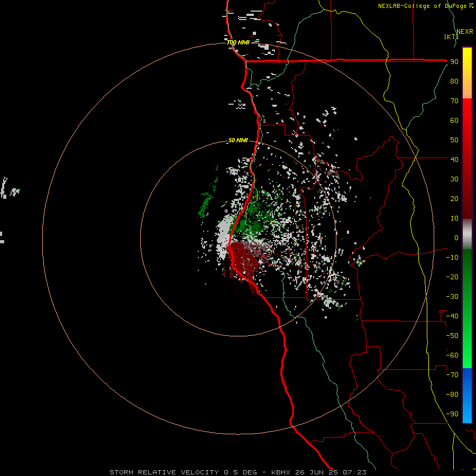Click the 30 knot value on the scale
Screen dimensions: 476x476
click(454, 179)
